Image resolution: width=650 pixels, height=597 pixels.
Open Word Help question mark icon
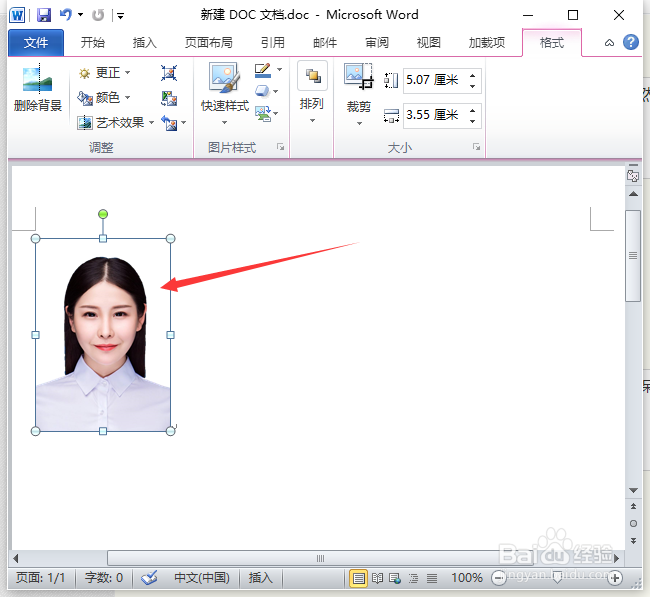click(x=631, y=42)
